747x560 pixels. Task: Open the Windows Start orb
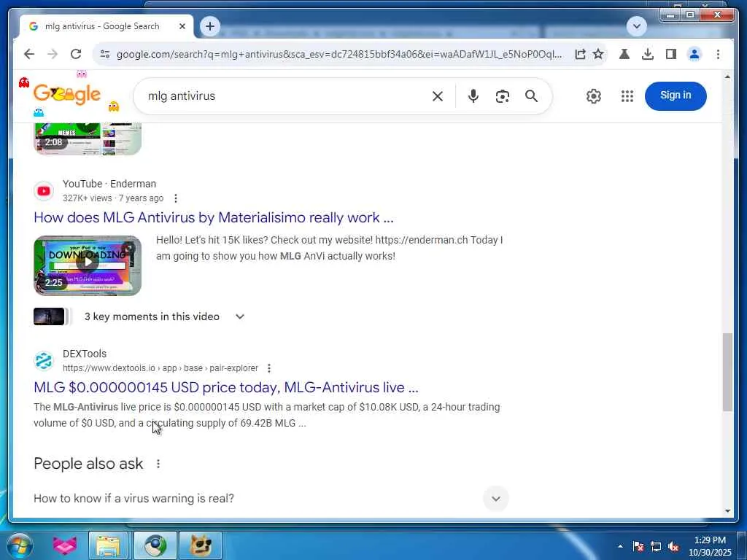(x=20, y=545)
